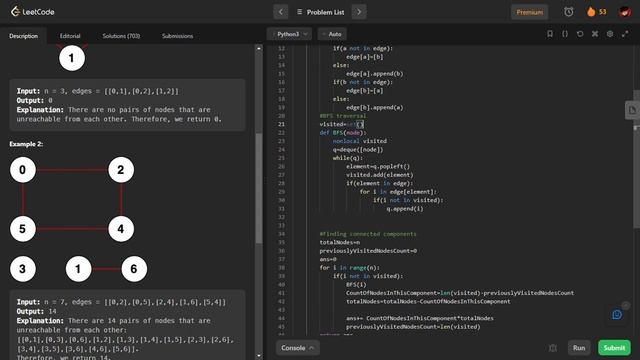
Task: Click 'visited.add(element)' code line
Action: (380, 175)
